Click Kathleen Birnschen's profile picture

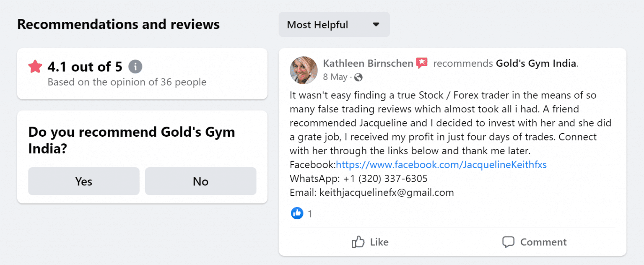[x=304, y=70]
